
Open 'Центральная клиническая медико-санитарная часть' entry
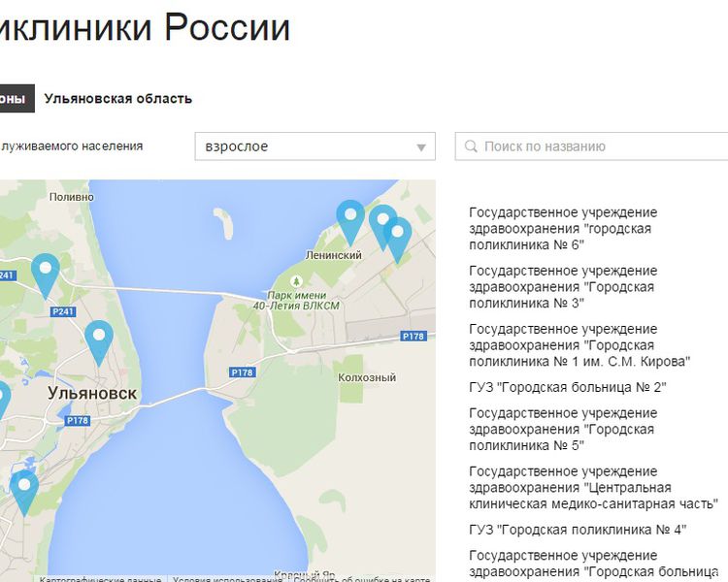[592, 487]
